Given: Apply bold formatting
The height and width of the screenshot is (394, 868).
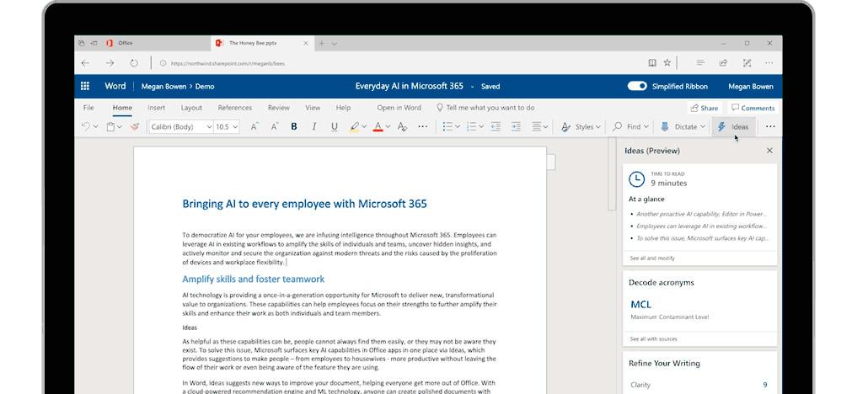Looking at the screenshot, I should pyautogui.click(x=294, y=127).
